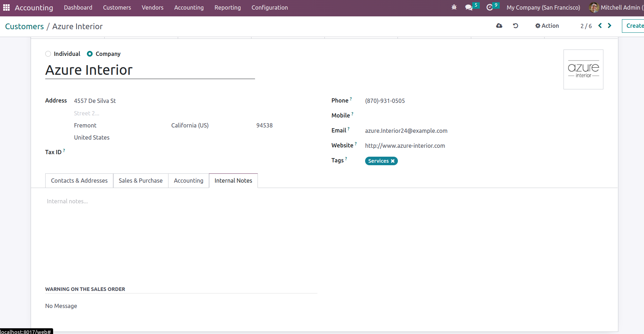Click the Accounting app title
Viewport: 644px width, 334px height.
coord(34,7)
